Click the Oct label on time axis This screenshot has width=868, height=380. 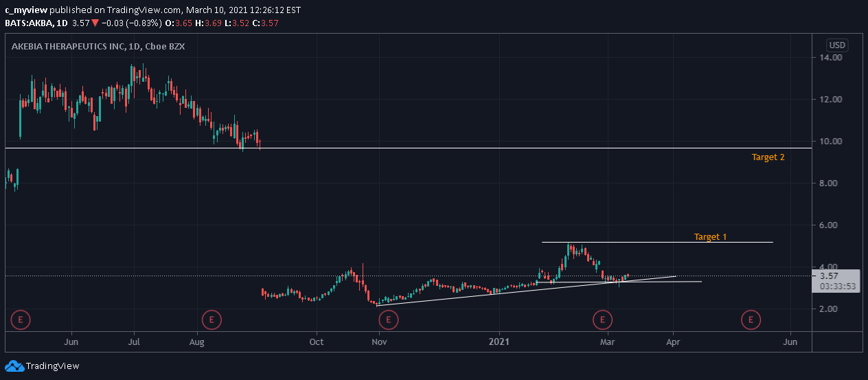tap(317, 341)
